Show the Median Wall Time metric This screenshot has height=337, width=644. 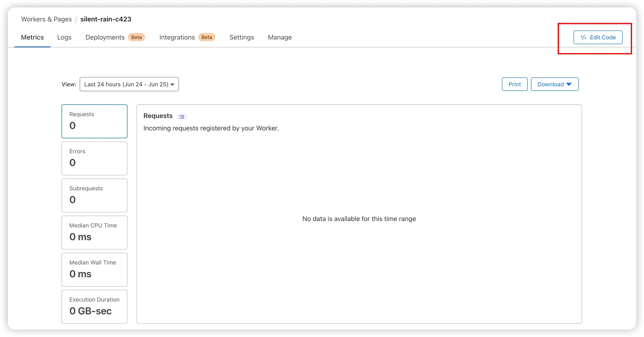coord(94,269)
